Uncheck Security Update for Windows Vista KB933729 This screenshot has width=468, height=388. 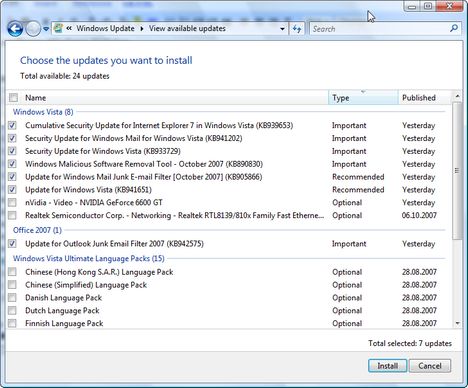coord(12,151)
